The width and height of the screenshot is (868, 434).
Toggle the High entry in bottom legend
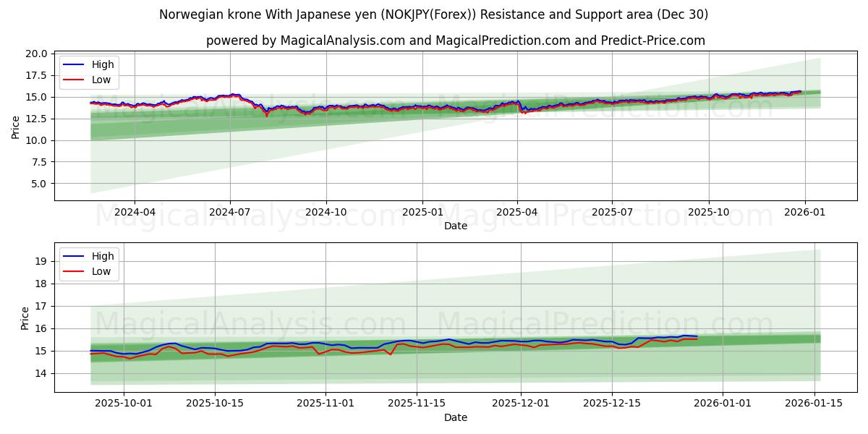click(103, 256)
